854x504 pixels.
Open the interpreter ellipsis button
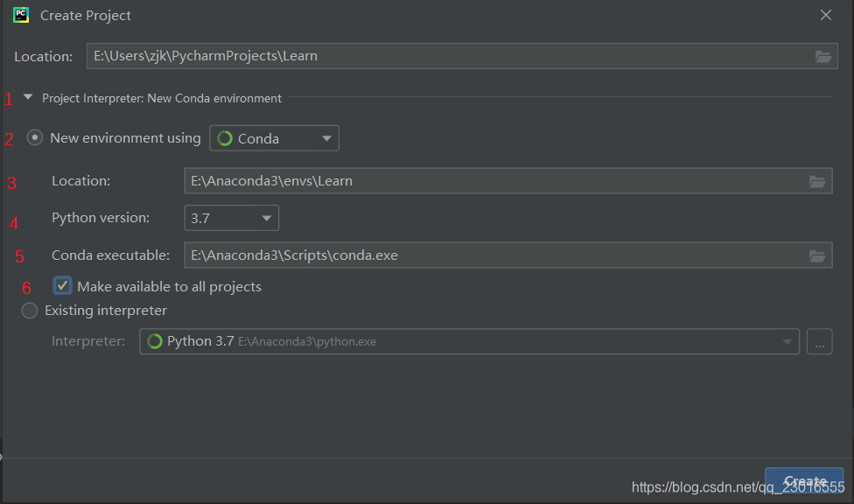(819, 341)
